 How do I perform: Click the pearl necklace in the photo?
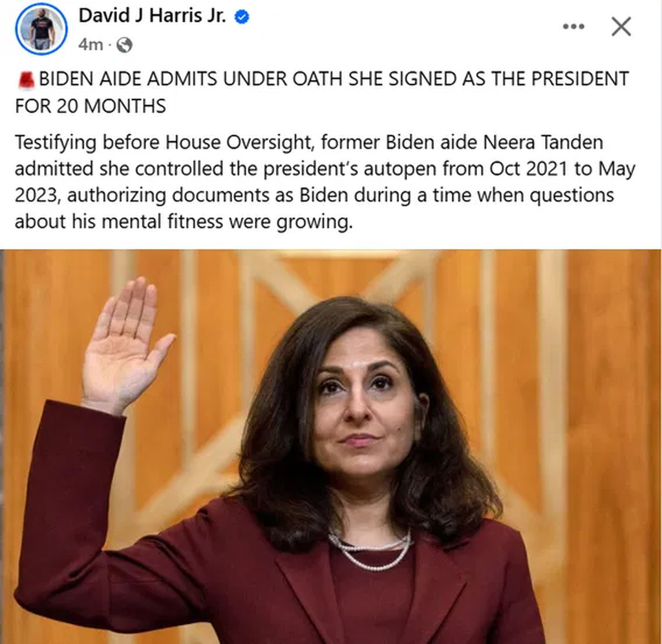coord(370,549)
